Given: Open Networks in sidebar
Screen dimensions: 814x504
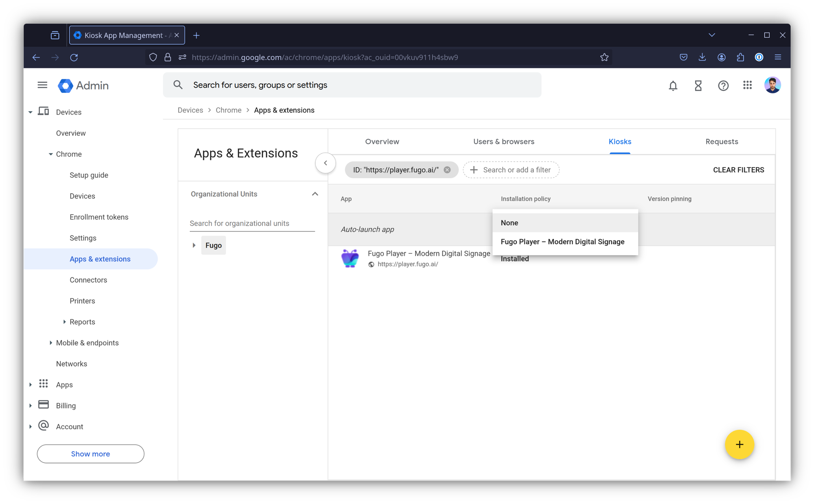Looking at the screenshot, I should point(72,364).
